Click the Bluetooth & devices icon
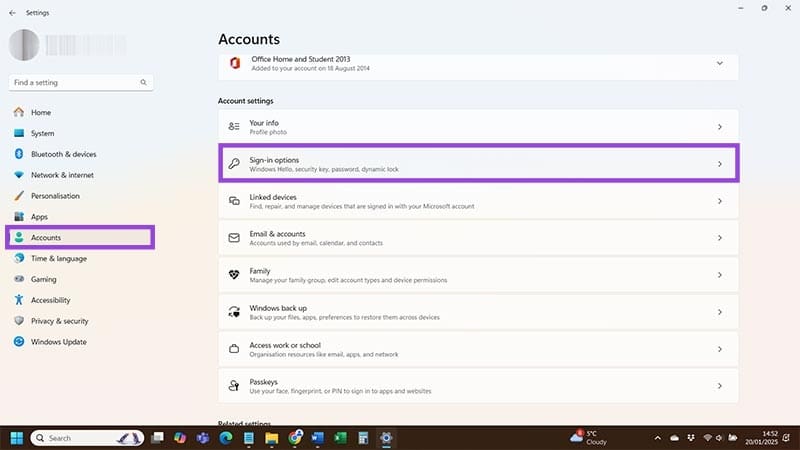The width and height of the screenshot is (800, 450). pos(19,154)
